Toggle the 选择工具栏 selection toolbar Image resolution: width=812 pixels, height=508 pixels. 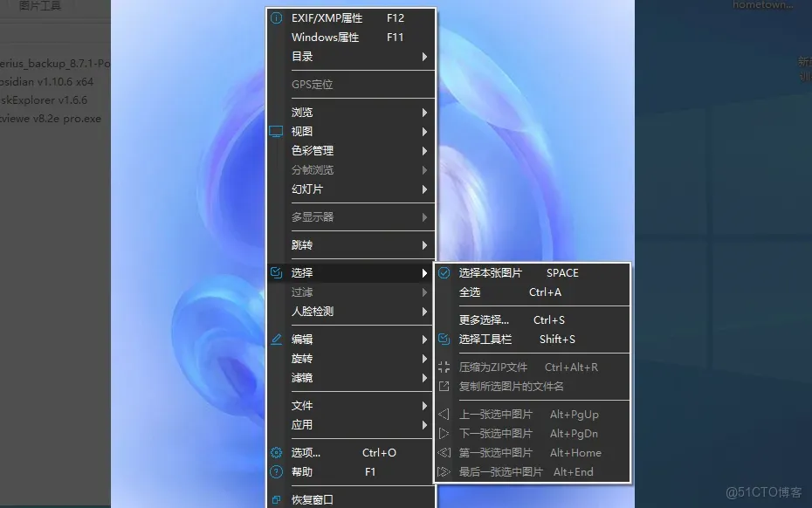485,339
